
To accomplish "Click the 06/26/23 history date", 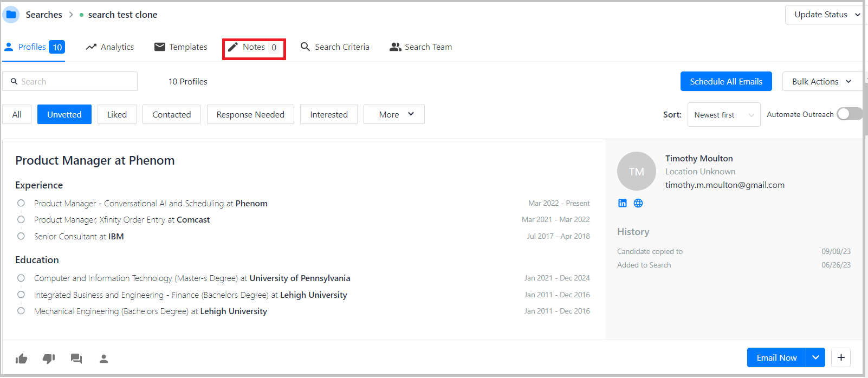I will 836,265.
